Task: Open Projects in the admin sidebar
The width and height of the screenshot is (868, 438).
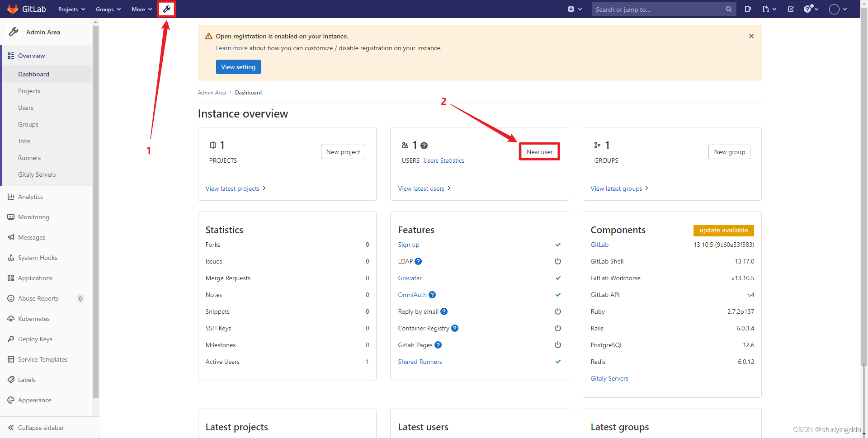Action: [29, 91]
